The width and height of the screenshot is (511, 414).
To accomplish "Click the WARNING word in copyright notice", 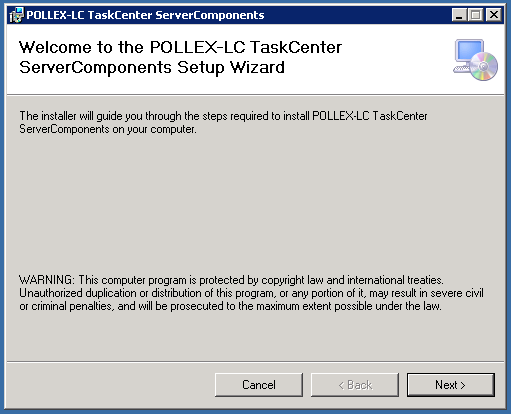I will click(47, 280).
